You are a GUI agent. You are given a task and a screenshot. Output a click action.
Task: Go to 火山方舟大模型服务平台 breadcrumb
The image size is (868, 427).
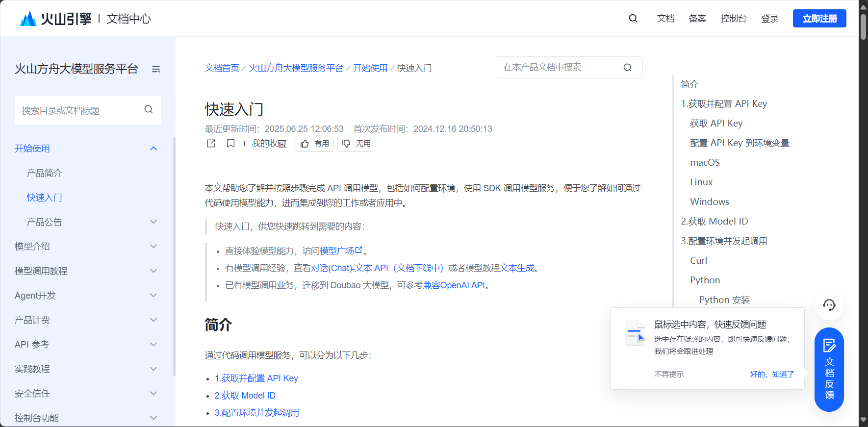[x=296, y=68]
